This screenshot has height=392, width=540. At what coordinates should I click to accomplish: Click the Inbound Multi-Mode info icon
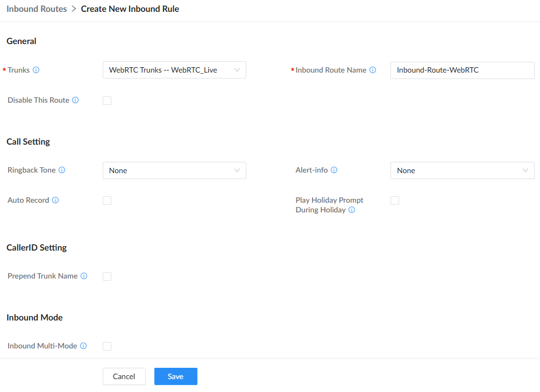(x=83, y=346)
